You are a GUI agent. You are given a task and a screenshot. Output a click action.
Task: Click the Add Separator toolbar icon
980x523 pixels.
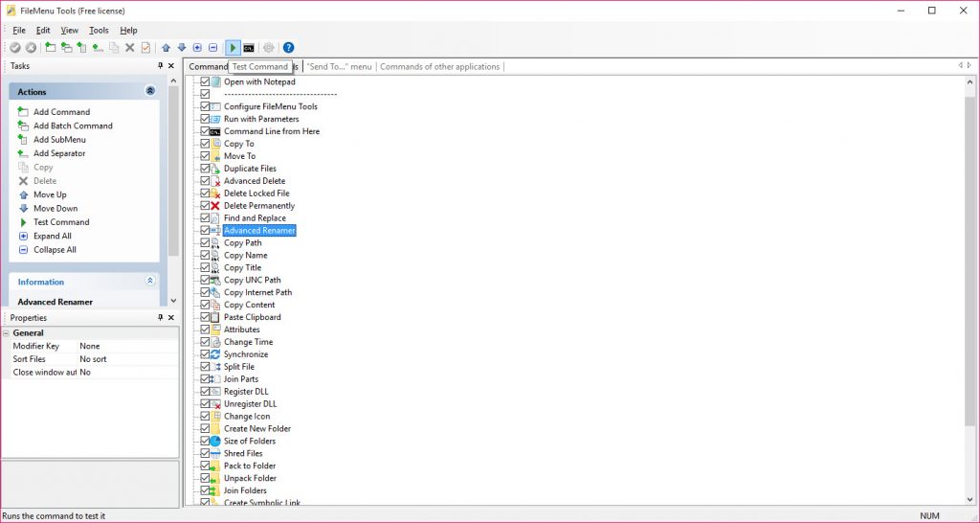click(98, 48)
